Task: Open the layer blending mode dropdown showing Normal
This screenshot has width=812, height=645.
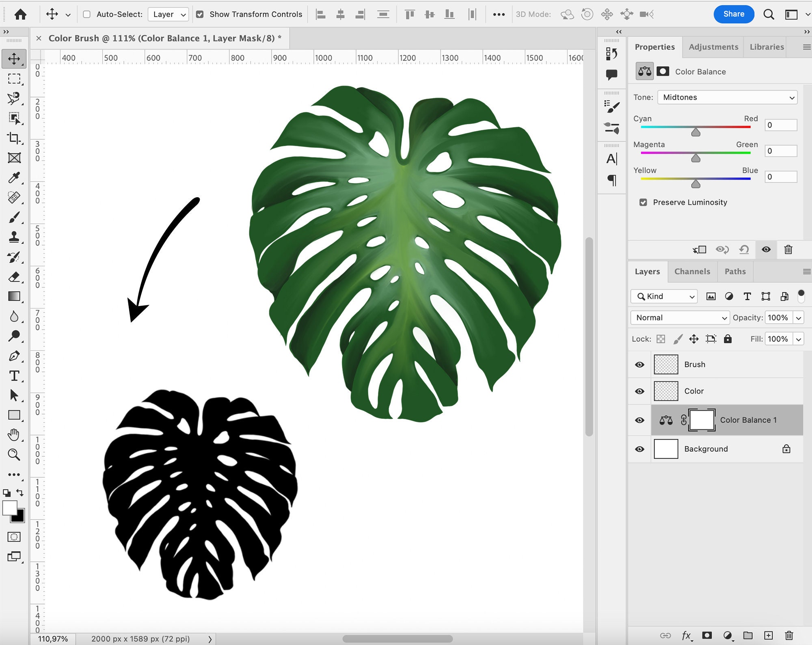Action: (x=680, y=317)
